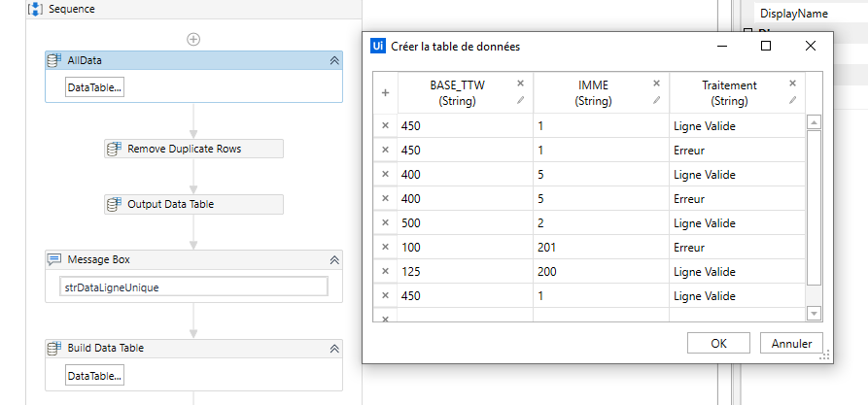Collapse the Build Data Table activity
This screenshot has width=868, height=405.
[333, 348]
